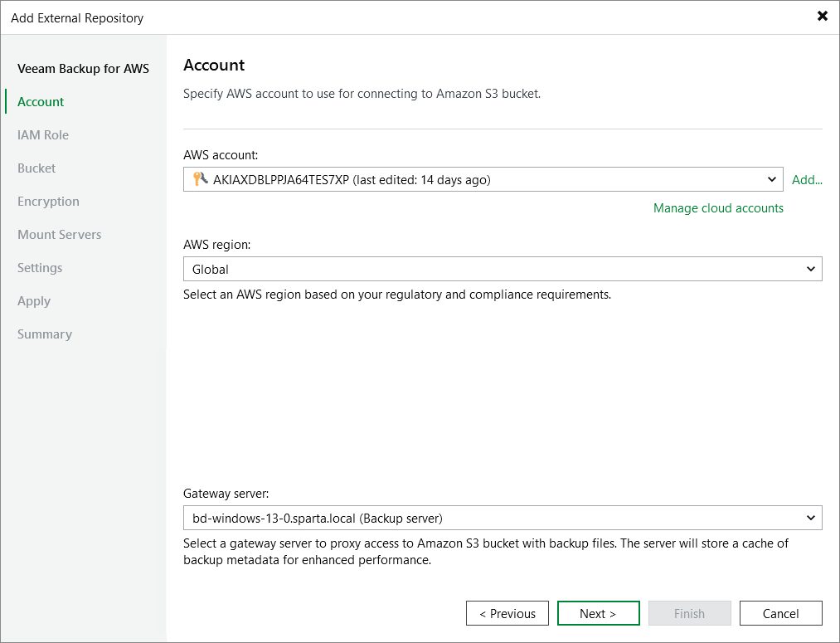Select the Settings step in sidebar

pos(40,268)
